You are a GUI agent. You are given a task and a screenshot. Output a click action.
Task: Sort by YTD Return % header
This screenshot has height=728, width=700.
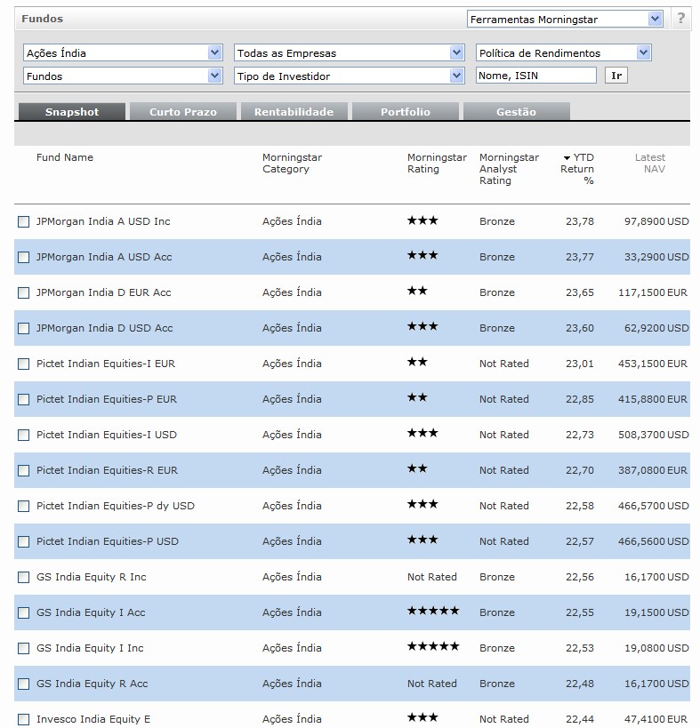(x=578, y=169)
